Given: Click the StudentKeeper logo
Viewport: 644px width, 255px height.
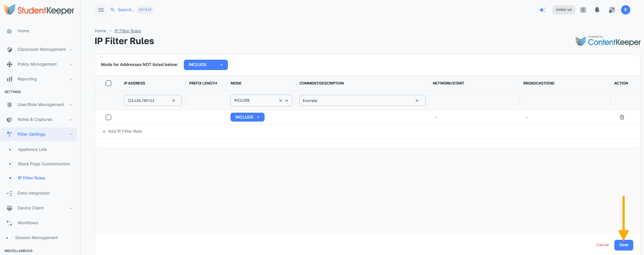Looking at the screenshot, I should click(39, 10).
